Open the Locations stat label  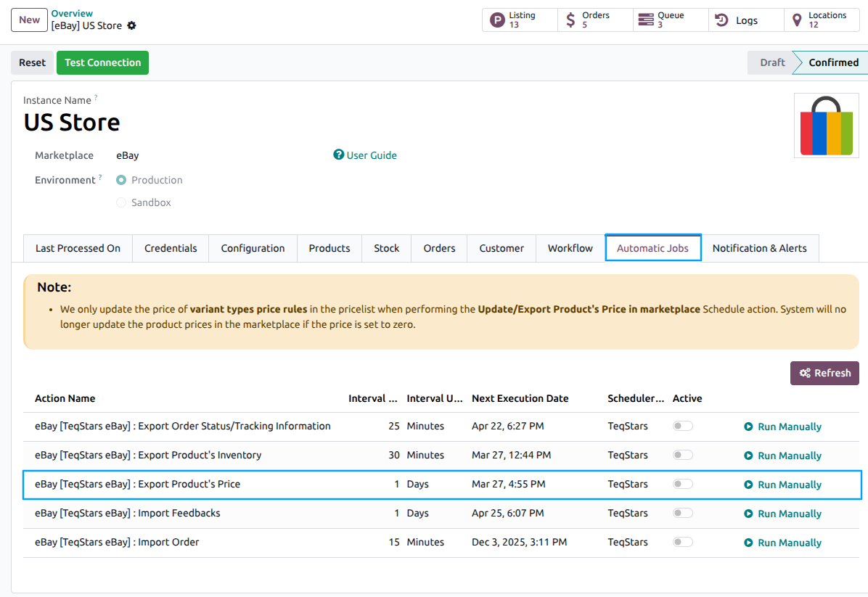coord(827,15)
